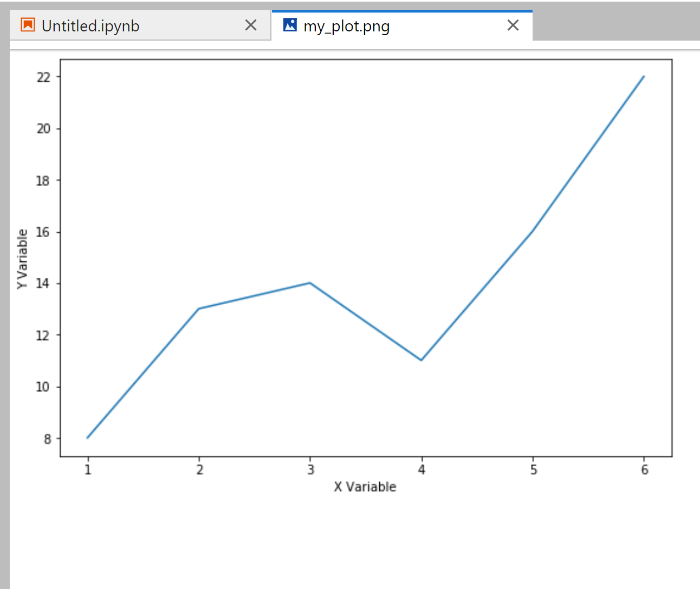700x589 pixels.
Task: Click the line's highest endpoint at x=6
Action: pos(644,76)
